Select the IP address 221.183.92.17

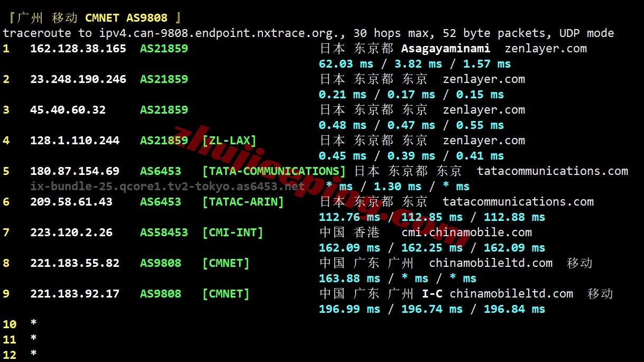click(x=75, y=294)
